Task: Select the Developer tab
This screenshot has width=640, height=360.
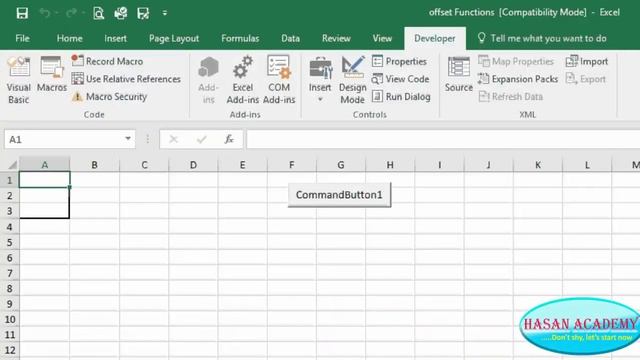Action: pos(435,38)
